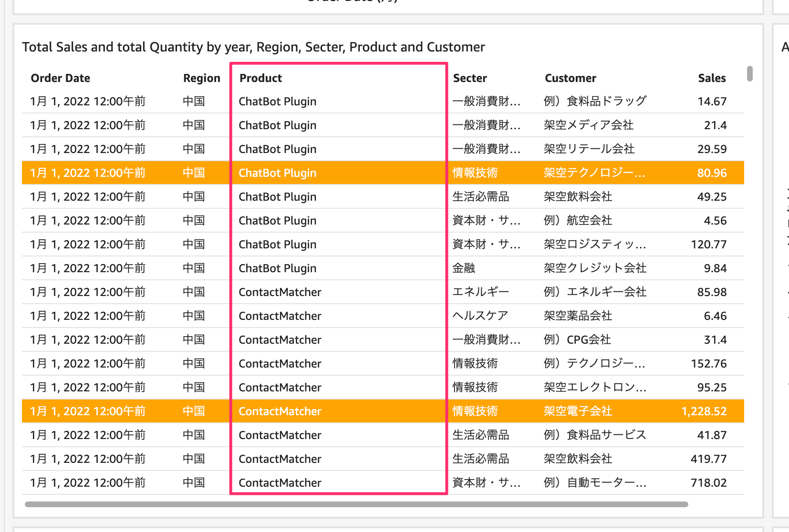Click the Product column header

point(260,78)
